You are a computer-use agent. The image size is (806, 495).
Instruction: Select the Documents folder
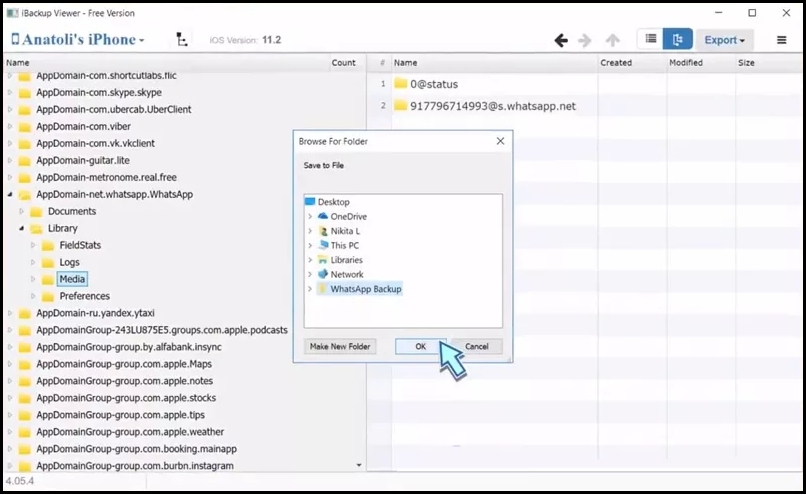pos(72,211)
